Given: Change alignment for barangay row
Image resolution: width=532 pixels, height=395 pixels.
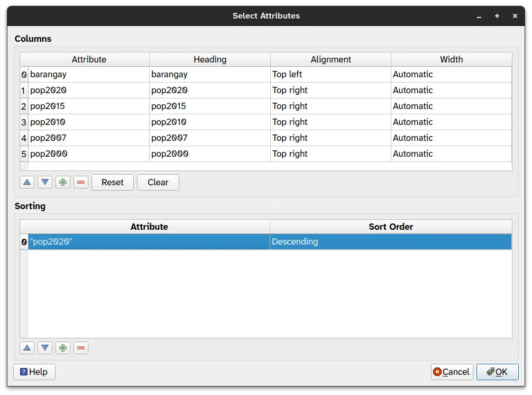Looking at the screenshot, I should click(x=330, y=75).
